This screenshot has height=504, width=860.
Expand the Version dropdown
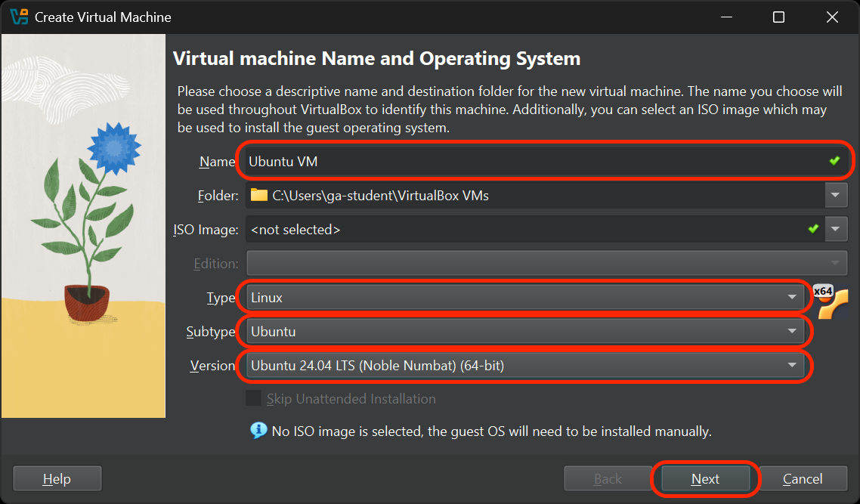[x=791, y=366]
